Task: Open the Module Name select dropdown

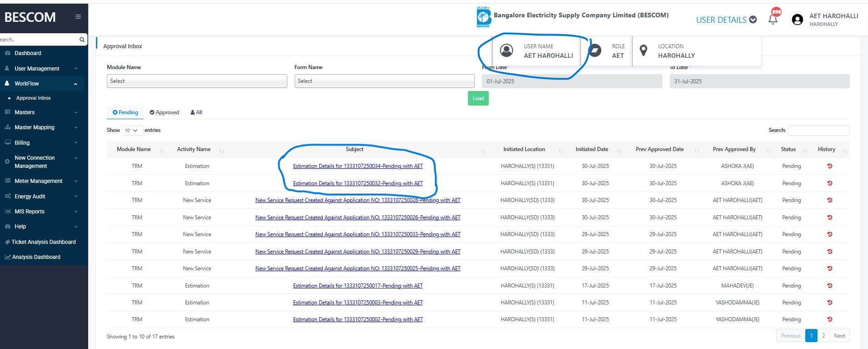Action: coord(196,81)
